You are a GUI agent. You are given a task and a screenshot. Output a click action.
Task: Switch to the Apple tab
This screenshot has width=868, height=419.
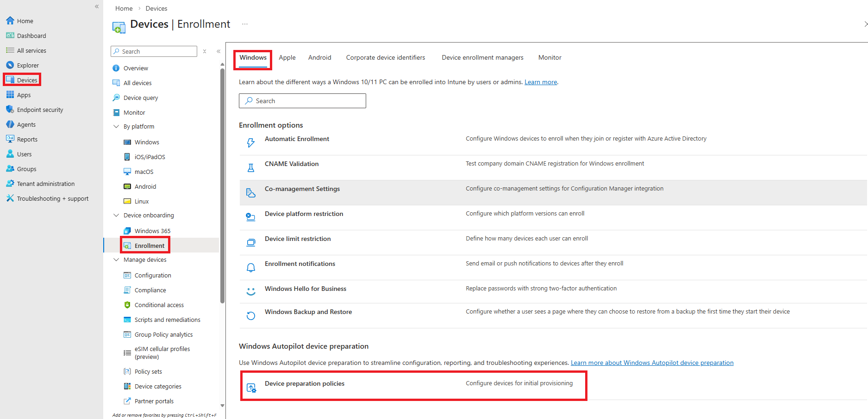(287, 57)
